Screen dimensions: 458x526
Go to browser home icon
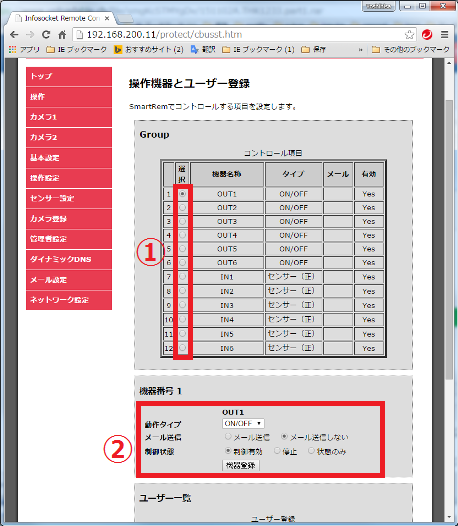coord(62,35)
